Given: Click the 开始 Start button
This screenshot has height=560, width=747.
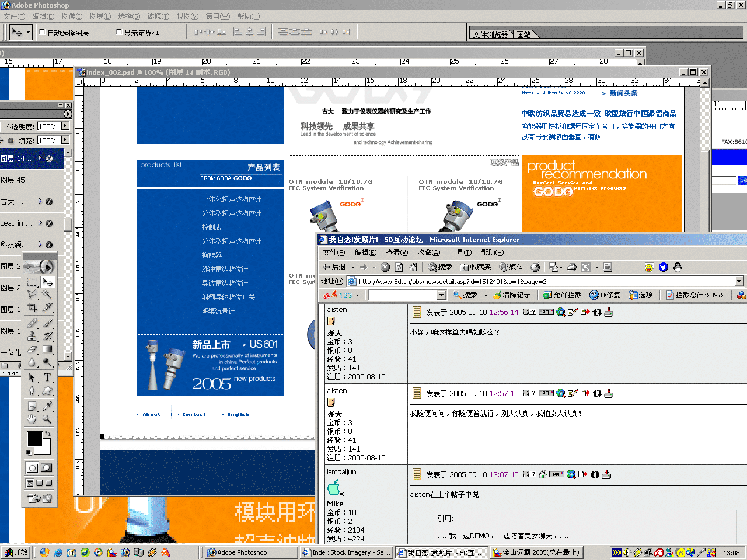Looking at the screenshot, I should (16, 552).
